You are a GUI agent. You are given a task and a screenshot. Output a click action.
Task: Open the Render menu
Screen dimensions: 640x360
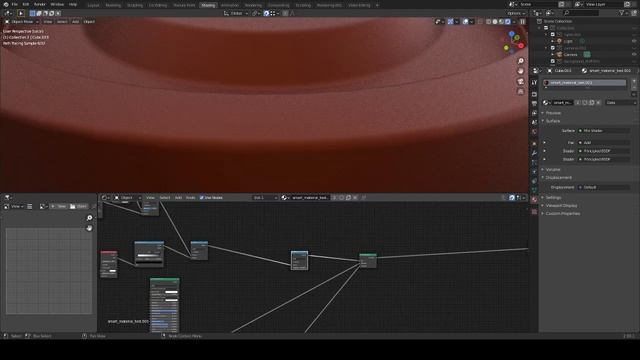point(40,4)
